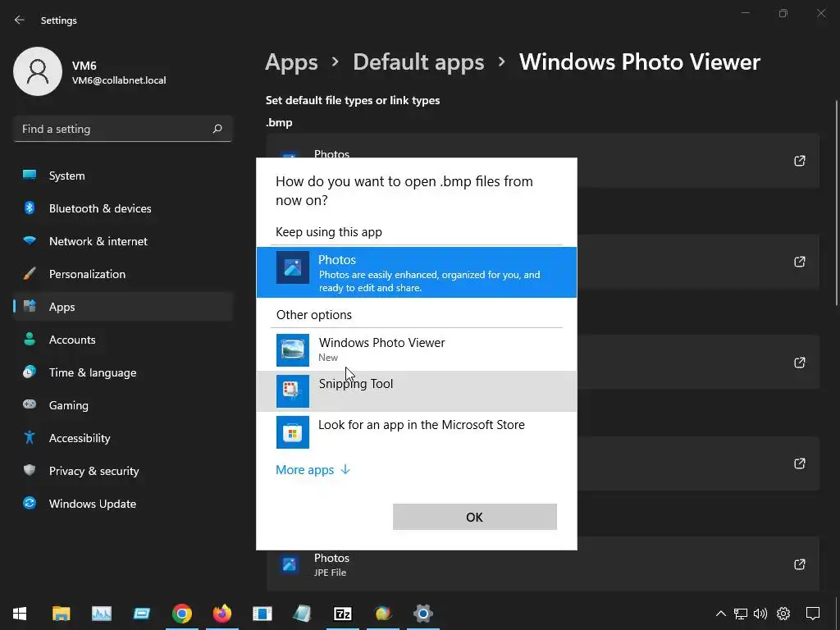The image size is (840, 630).
Task: Open Firefox from the taskbar
Action: [222, 614]
